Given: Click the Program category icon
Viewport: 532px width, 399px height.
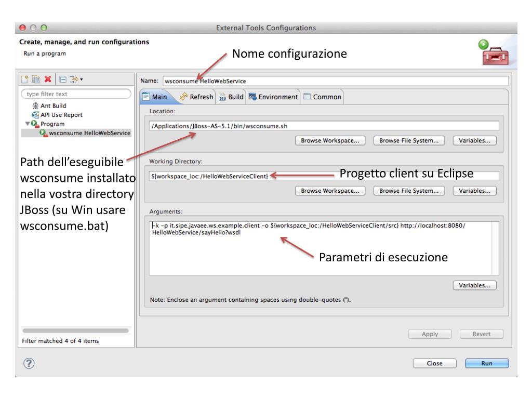Looking at the screenshot, I should 35,124.
